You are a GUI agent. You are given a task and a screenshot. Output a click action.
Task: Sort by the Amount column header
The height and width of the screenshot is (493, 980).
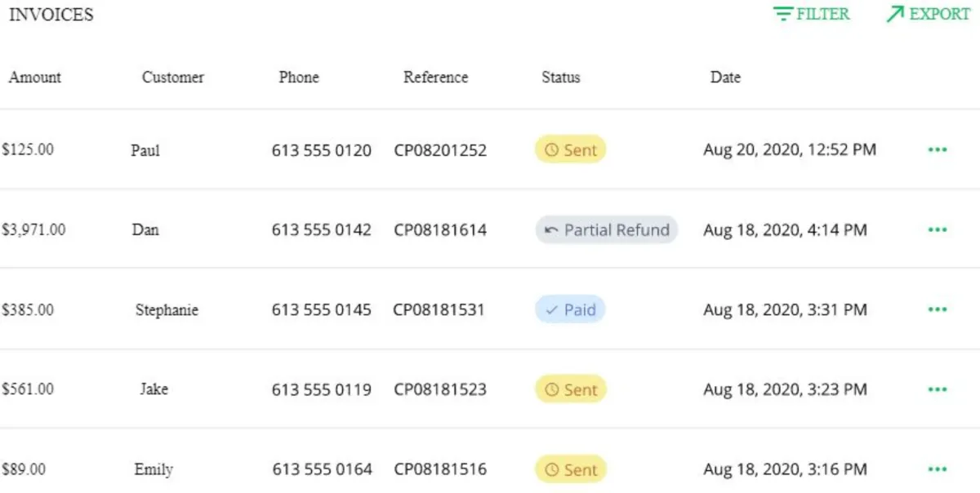(x=35, y=78)
